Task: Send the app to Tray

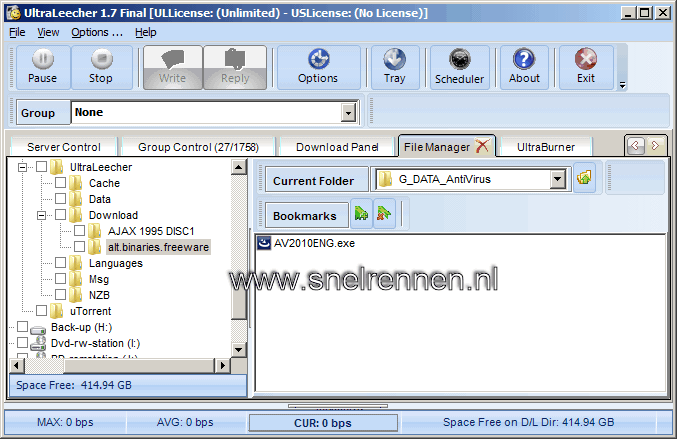Action: pos(395,67)
